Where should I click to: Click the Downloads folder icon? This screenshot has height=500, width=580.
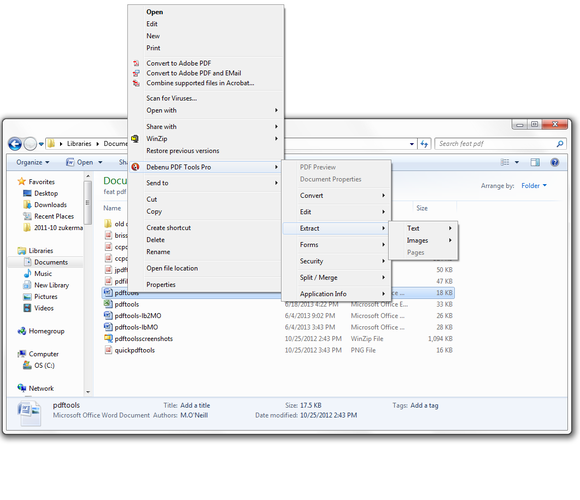coord(27,205)
